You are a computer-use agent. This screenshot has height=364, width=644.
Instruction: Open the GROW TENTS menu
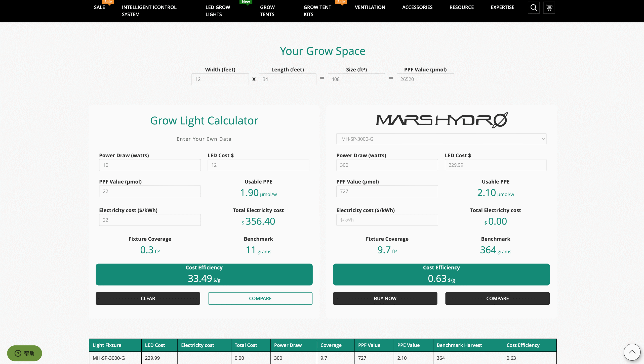[x=267, y=11]
